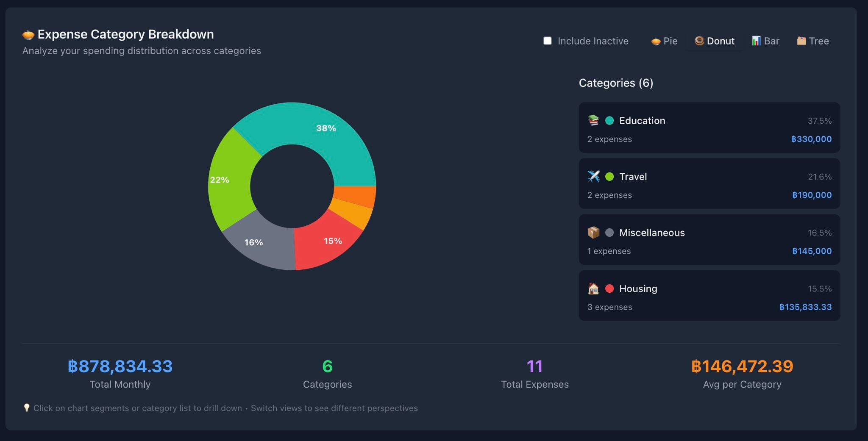Click the 15.5% Housing percentage
This screenshot has width=868, height=441.
click(x=820, y=288)
